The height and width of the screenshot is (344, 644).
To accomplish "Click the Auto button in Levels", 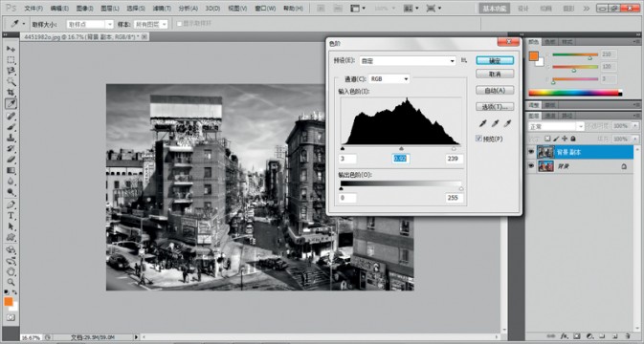I will pos(495,90).
